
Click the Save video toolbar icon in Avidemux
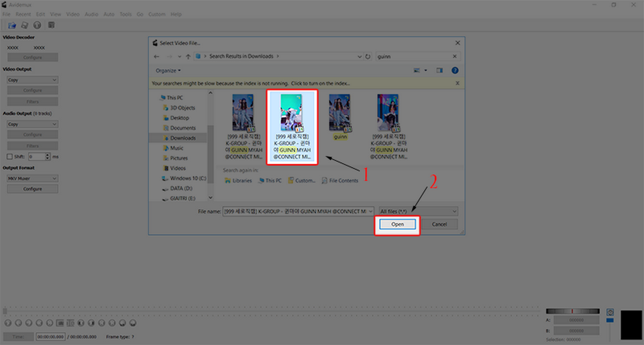(25, 25)
